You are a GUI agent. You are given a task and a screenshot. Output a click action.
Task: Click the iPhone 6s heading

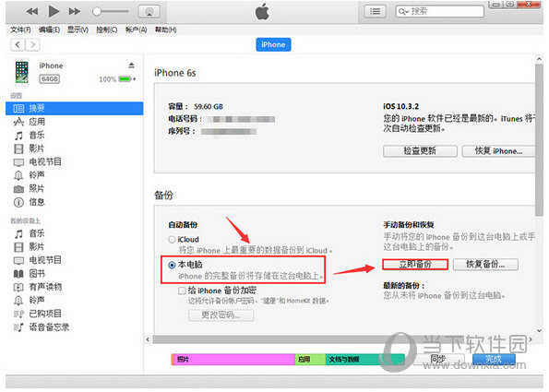175,73
